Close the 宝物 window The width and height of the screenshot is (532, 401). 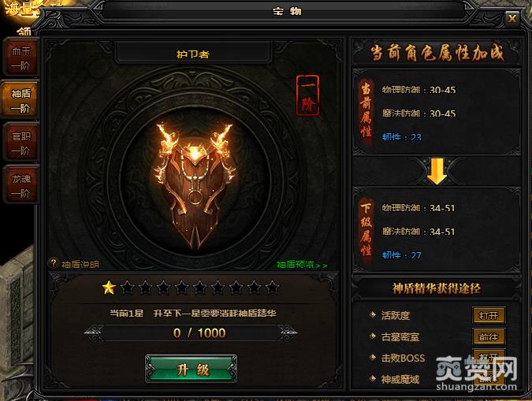pyautogui.click(x=512, y=17)
